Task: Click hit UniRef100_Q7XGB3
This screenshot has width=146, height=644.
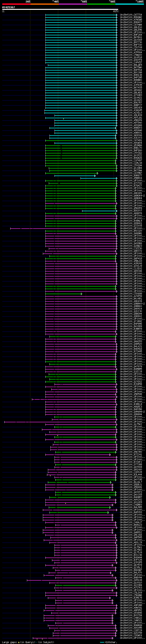Action: [x=131, y=95]
